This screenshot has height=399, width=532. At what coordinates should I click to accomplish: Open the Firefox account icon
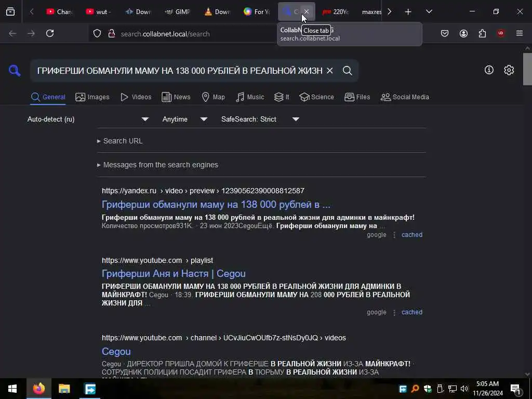tap(463, 33)
